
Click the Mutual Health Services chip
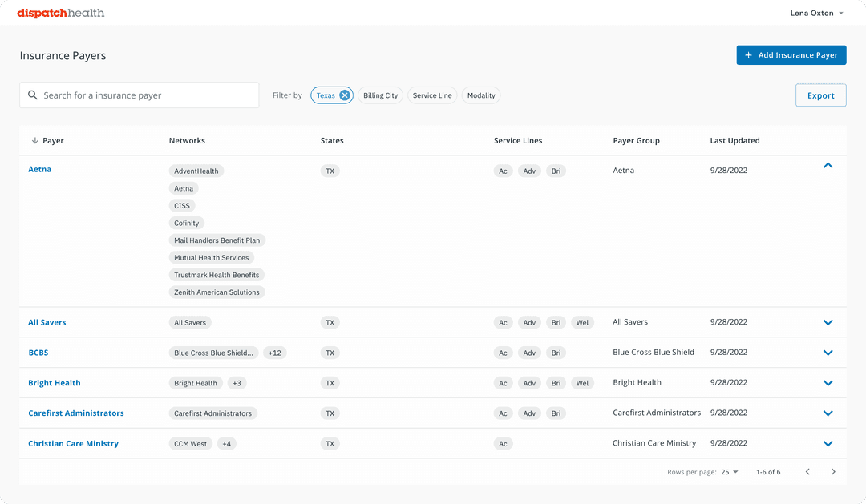pos(212,258)
